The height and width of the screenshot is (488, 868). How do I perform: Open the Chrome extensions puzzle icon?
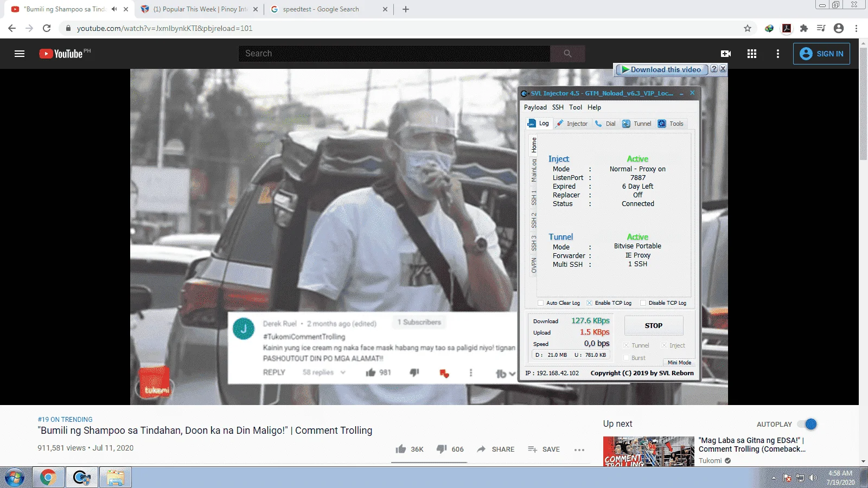tap(804, 28)
